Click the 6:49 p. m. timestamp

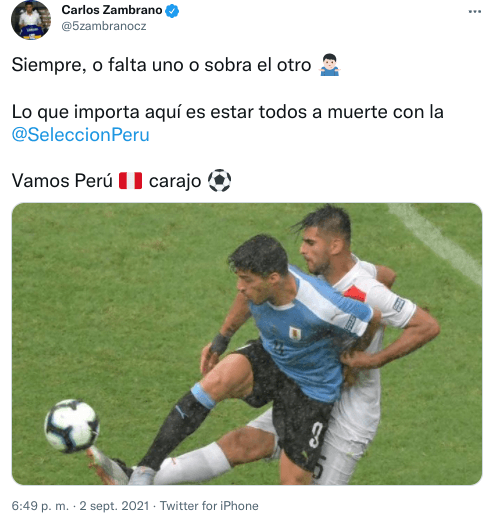pyautogui.click(x=40, y=506)
